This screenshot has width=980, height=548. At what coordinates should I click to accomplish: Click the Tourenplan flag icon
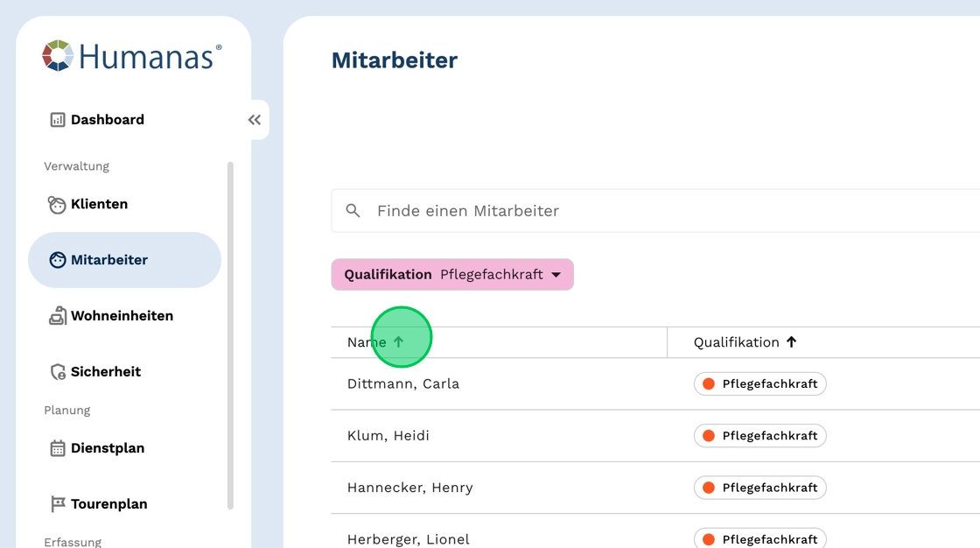click(58, 504)
